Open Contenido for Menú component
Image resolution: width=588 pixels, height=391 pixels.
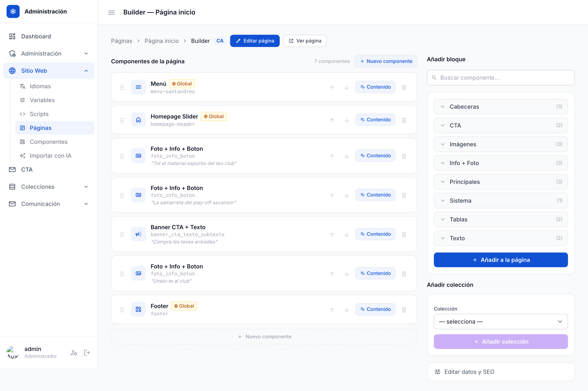tap(375, 87)
